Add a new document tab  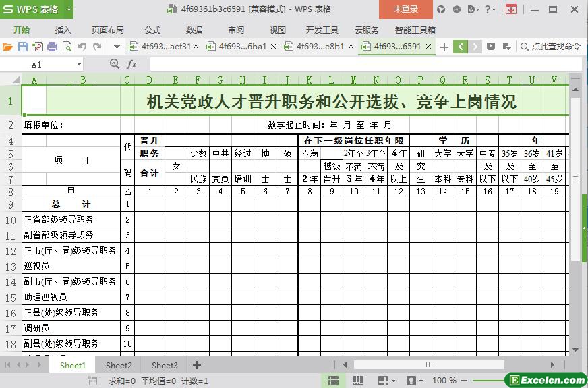pos(444,47)
